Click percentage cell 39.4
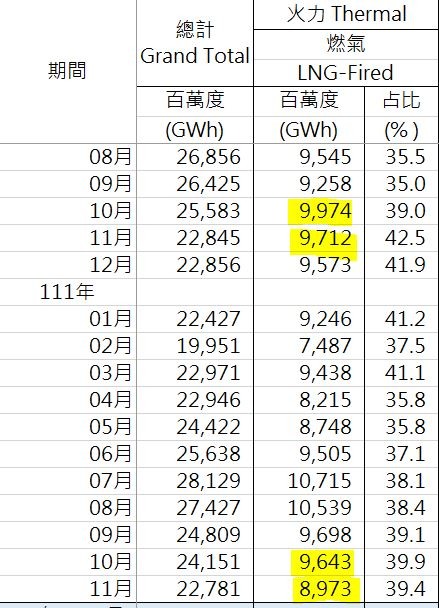Viewport: 439px width, 608px height. coord(405,589)
